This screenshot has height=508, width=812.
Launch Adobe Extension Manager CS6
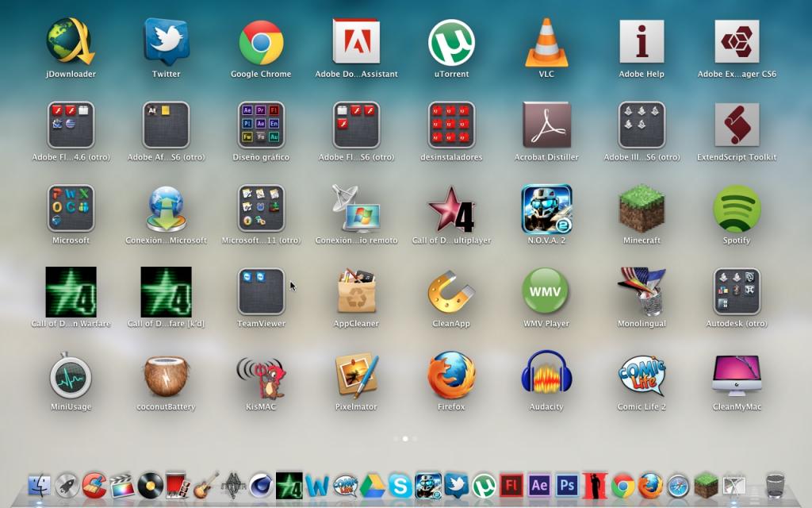click(x=737, y=41)
